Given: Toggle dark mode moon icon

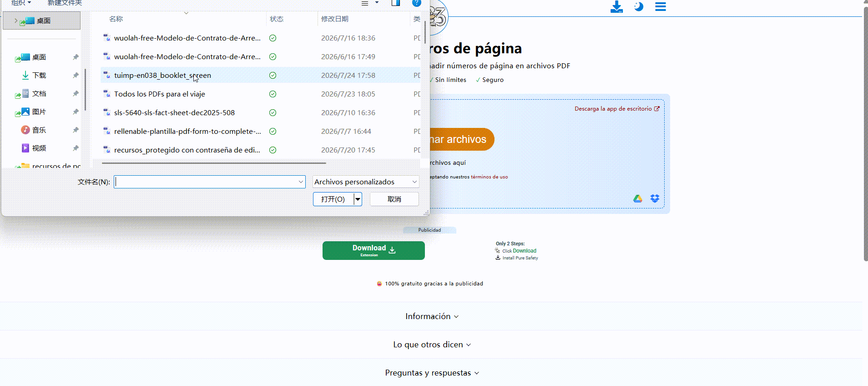Looking at the screenshot, I should pyautogui.click(x=639, y=7).
